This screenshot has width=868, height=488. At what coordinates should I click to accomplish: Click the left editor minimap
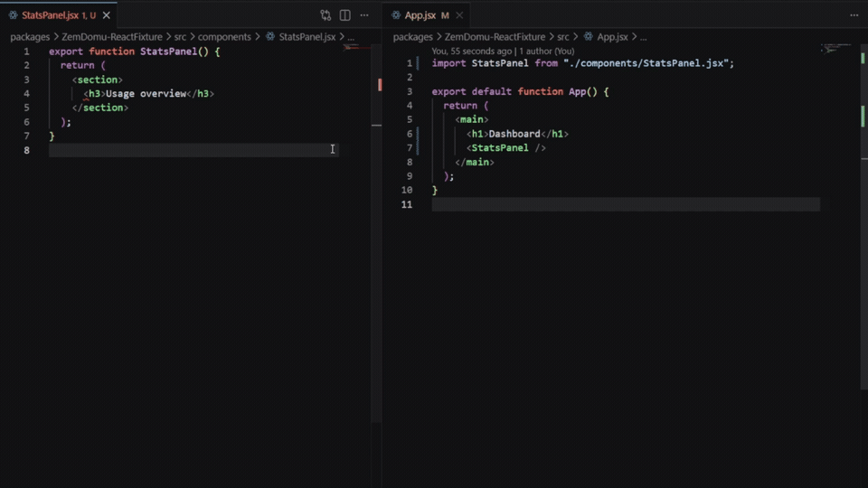tap(357, 47)
